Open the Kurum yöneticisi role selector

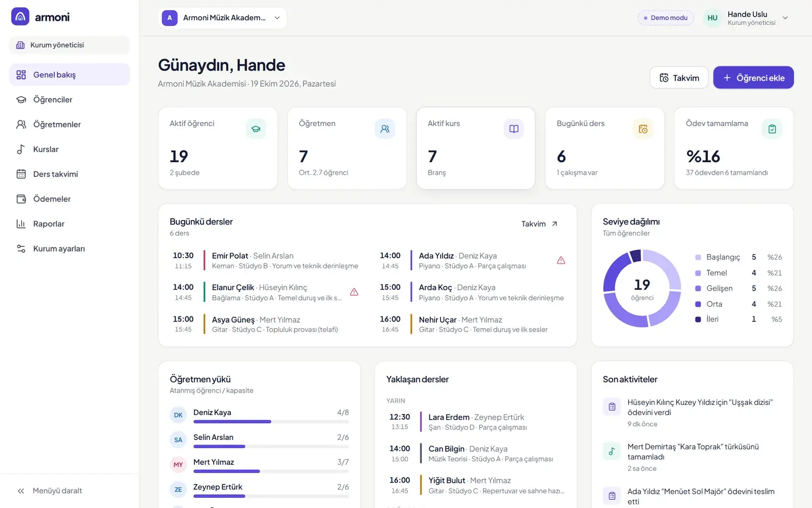(70, 45)
